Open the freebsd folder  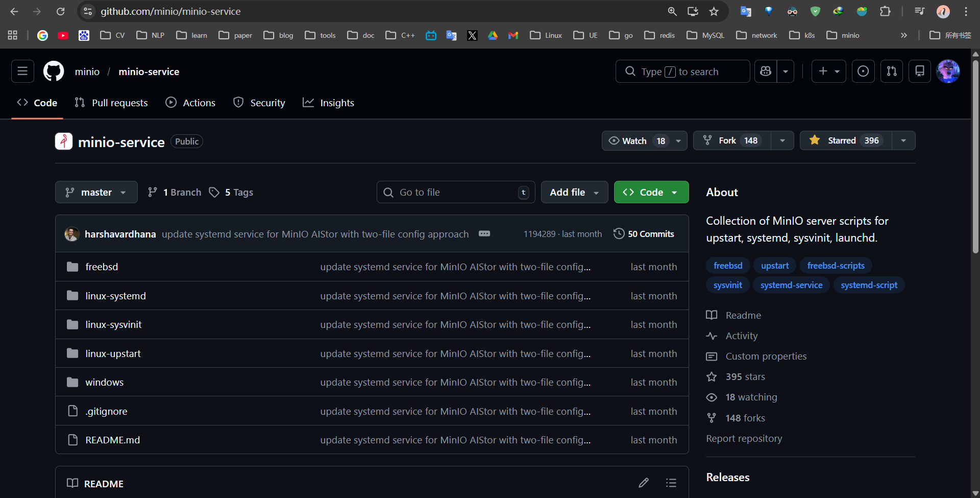102,267
